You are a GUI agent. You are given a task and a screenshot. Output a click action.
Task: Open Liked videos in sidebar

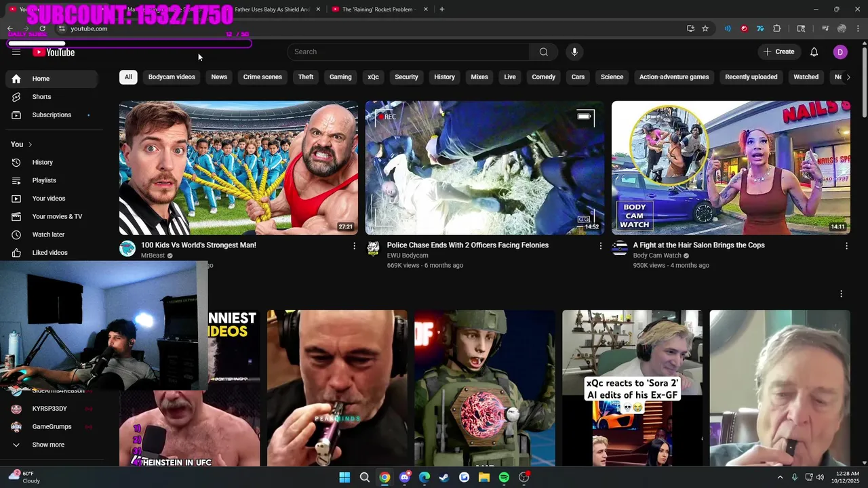(x=52, y=253)
